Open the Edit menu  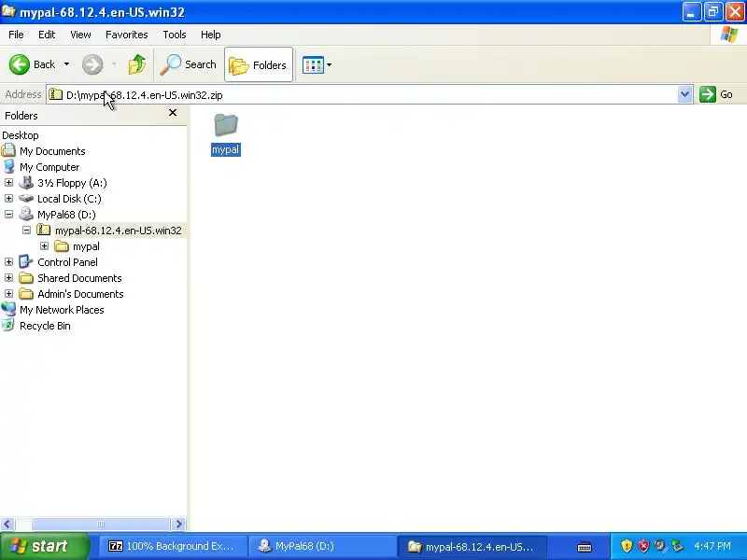pyautogui.click(x=47, y=35)
